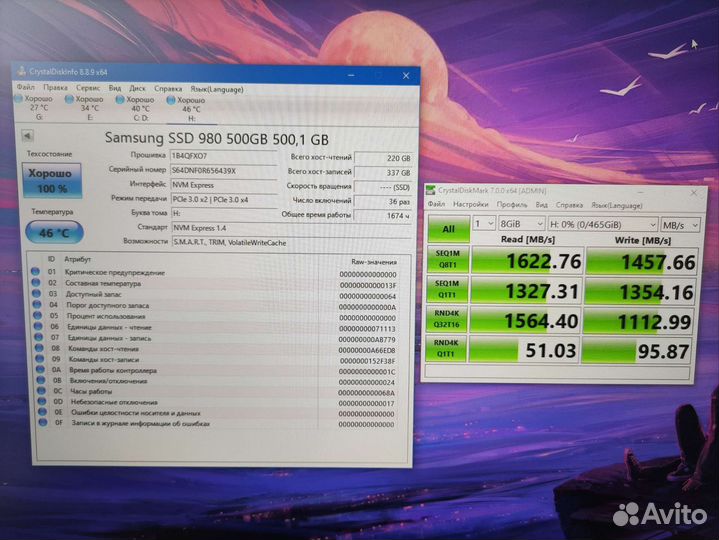Click the 36 раз power-on count value
Image resolution: width=719 pixels, height=540 pixels.
383,202
